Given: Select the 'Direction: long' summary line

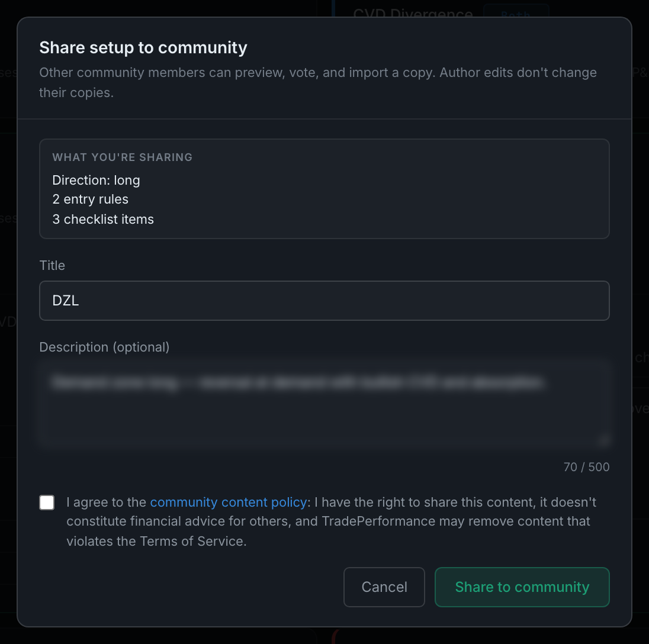Looking at the screenshot, I should 96,181.
